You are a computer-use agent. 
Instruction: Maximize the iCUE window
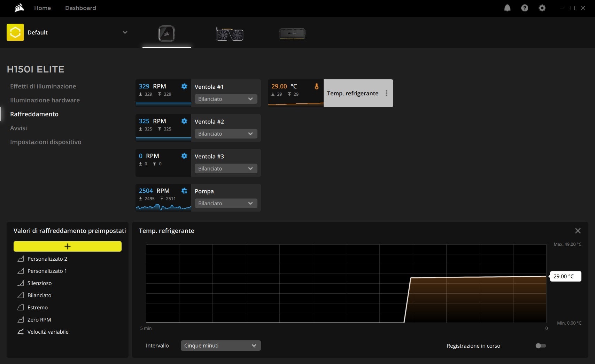click(572, 8)
